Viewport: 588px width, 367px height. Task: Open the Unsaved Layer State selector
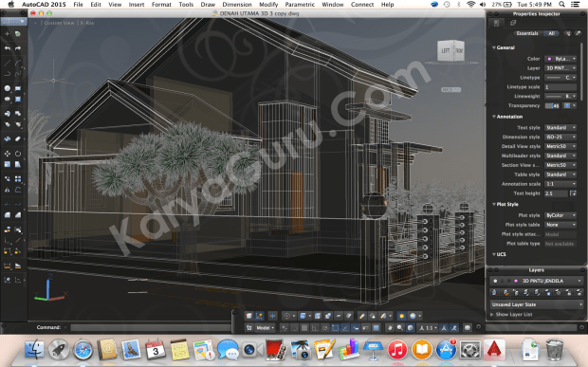click(537, 304)
